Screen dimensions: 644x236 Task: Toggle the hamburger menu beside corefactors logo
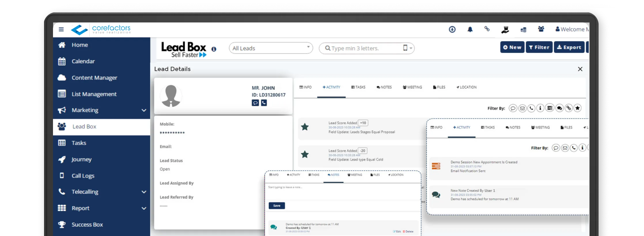pos(61,29)
